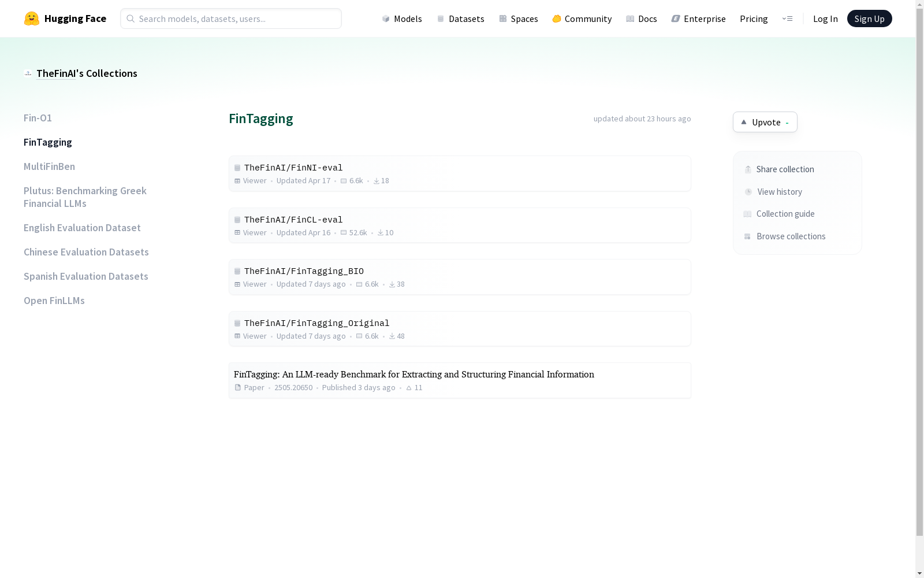Image resolution: width=924 pixels, height=578 pixels.
Task: Click Viewer table icon on FinNI-eval row
Action: (x=237, y=181)
